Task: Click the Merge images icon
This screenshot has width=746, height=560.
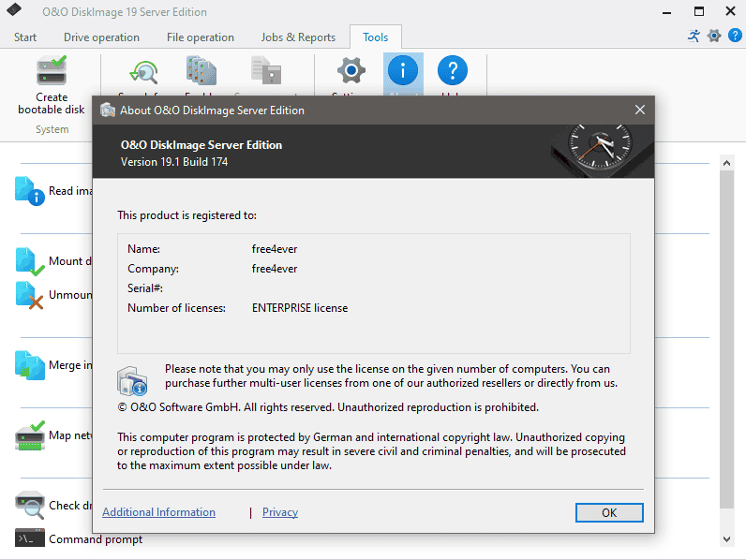Action: [x=29, y=365]
